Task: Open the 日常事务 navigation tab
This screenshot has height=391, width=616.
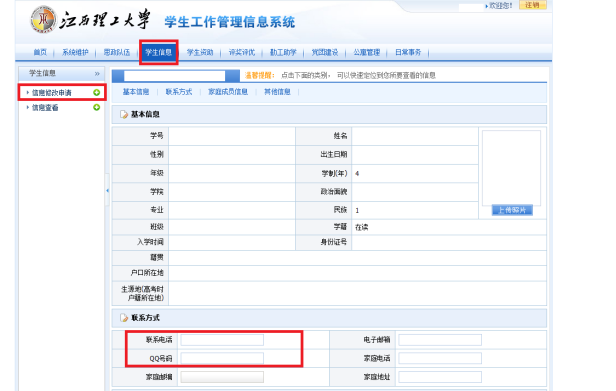Action: (x=408, y=52)
